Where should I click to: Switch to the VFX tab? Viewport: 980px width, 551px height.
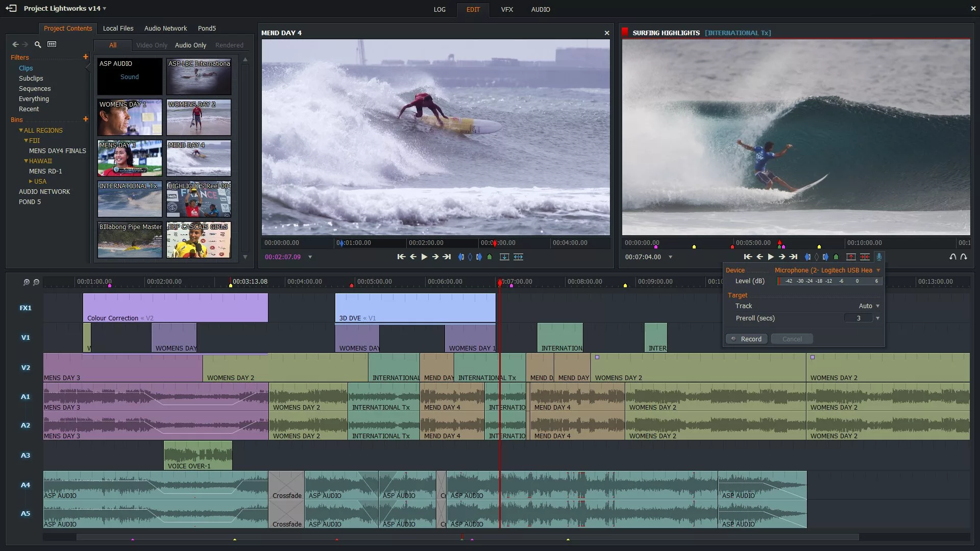(x=506, y=9)
